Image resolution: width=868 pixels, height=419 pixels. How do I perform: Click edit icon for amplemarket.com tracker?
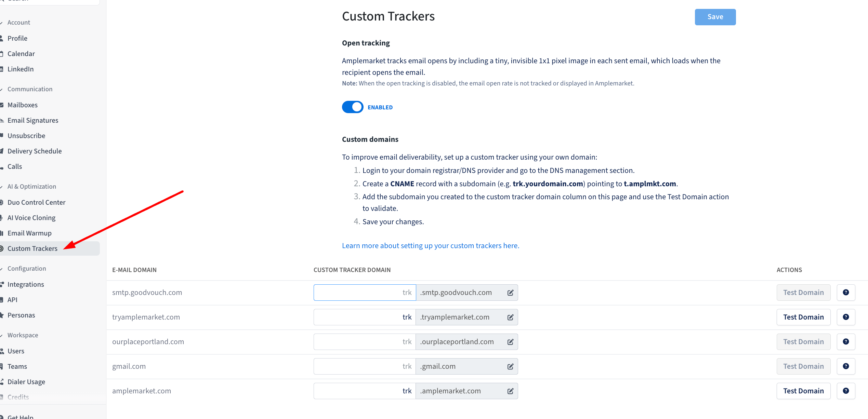tap(510, 391)
